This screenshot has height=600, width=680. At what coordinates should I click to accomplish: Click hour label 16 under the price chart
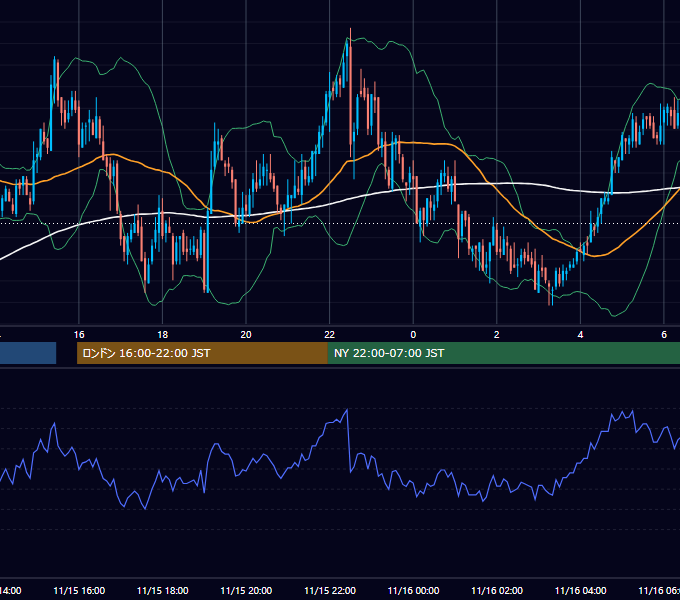(x=79, y=335)
